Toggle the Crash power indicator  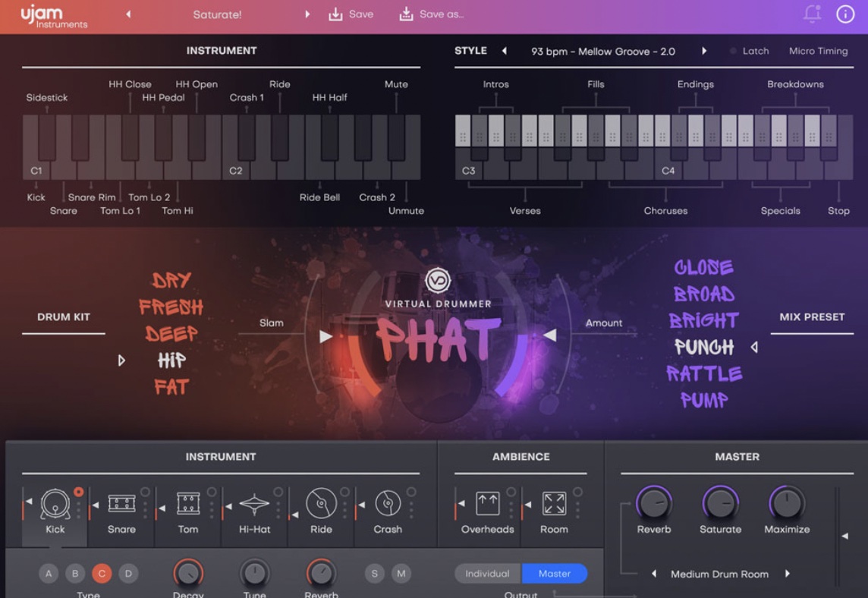[411, 492]
